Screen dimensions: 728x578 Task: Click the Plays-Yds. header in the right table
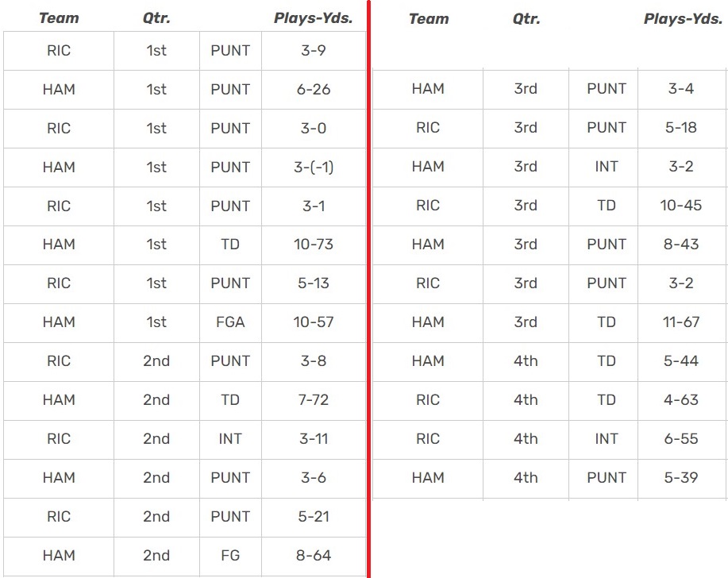click(682, 18)
